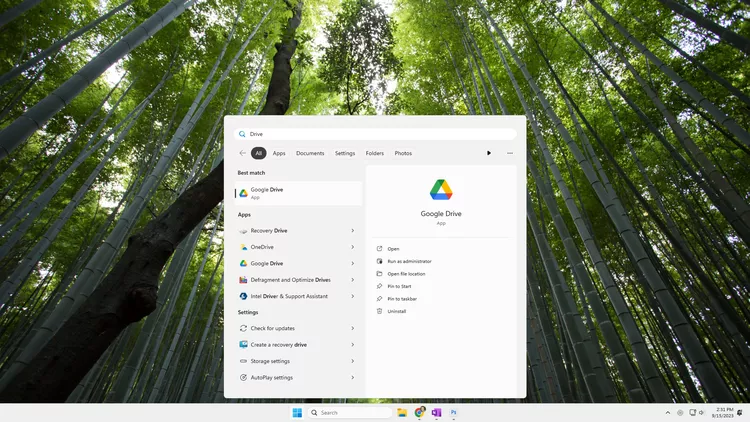
Task: Click the large Google Drive logo in preview
Action: point(441,189)
